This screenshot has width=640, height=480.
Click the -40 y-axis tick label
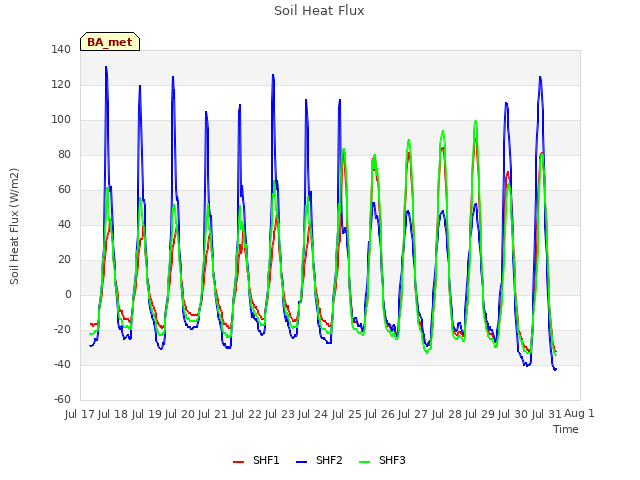(62, 365)
